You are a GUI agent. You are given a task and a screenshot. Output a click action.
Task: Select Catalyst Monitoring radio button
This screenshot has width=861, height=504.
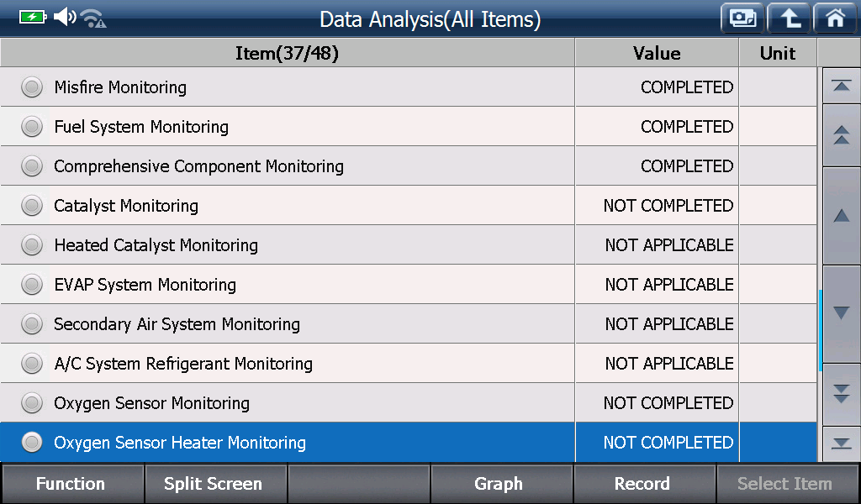[x=32, y=206]
